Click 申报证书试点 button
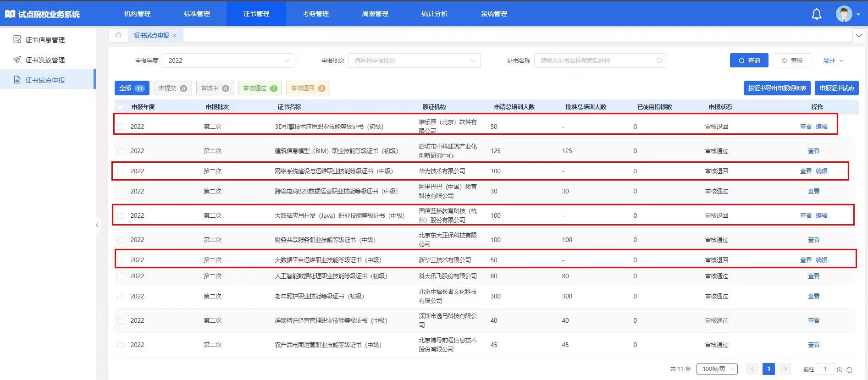 tap(837, 88)
